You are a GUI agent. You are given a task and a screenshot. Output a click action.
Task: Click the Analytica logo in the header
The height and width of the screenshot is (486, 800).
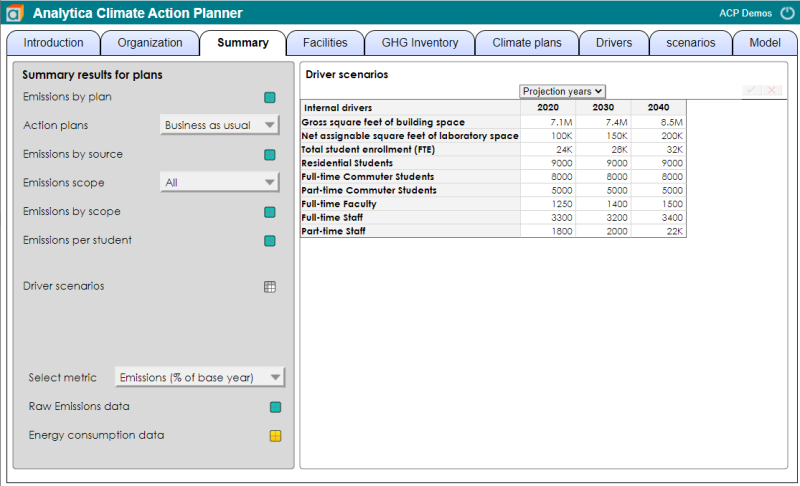pos(14,13)
